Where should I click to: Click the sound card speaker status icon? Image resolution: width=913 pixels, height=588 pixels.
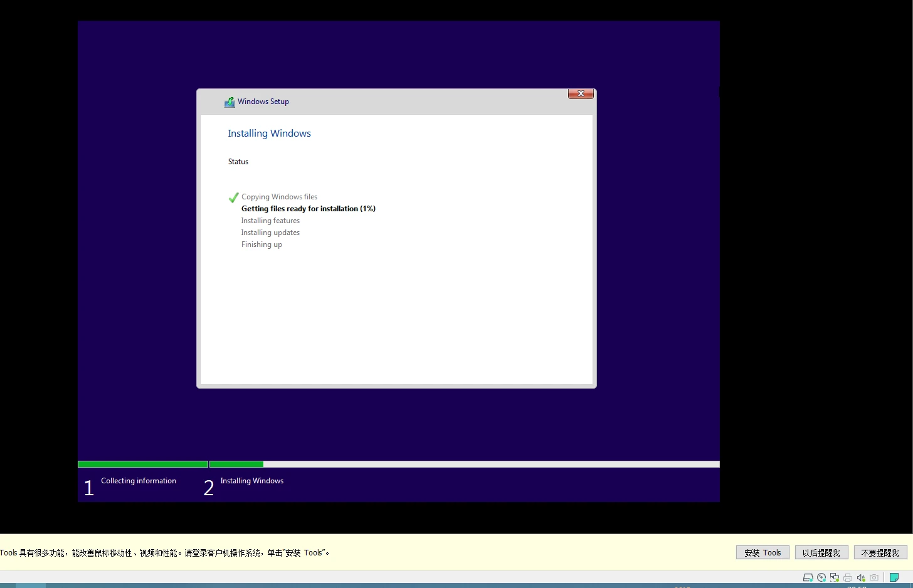861,578
